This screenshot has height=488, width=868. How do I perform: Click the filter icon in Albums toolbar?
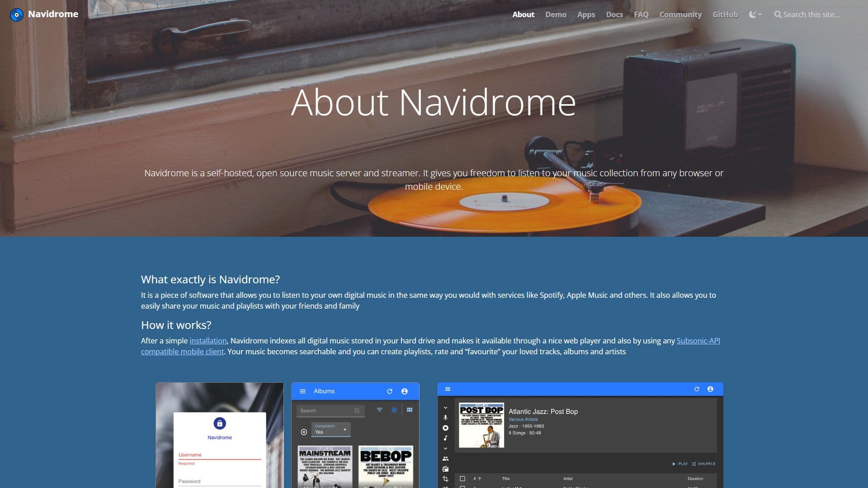(379, 410)
